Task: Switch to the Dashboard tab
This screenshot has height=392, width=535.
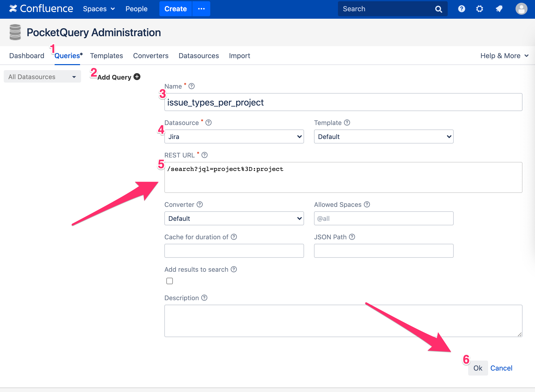Action: (27, 56)
